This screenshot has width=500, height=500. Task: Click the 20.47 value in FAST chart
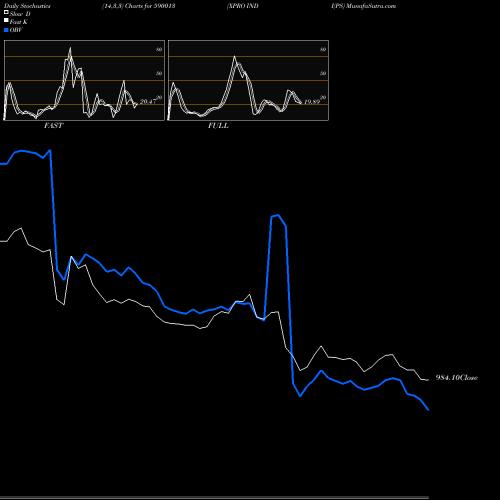(148, 101)
